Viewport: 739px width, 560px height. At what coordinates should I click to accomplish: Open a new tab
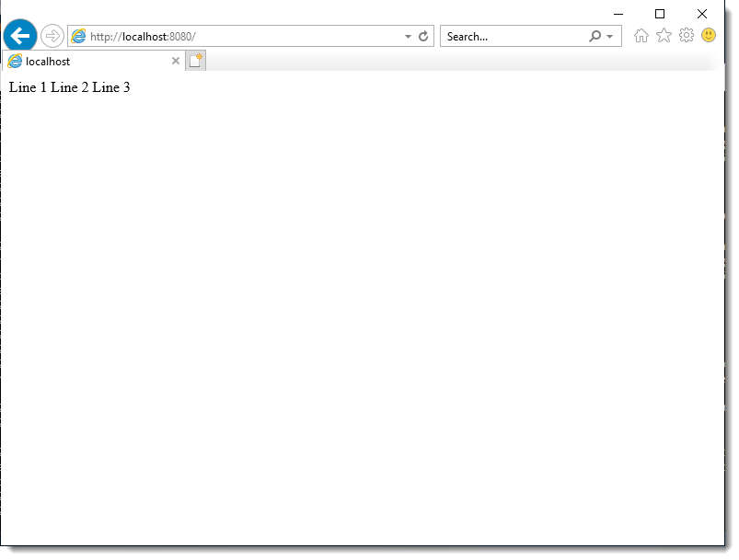pyautogui.click(x=195, y=62)
